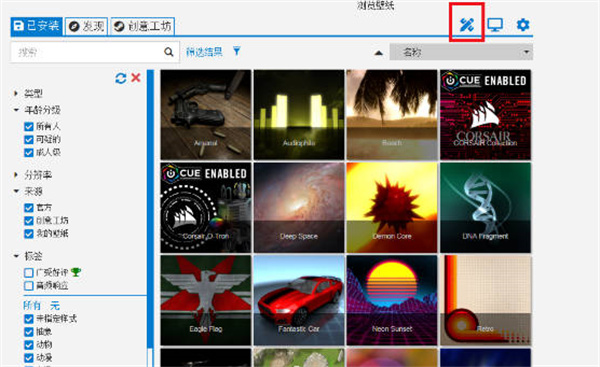Uncheck the 未指定样式 unspecified style checkbox

(29, 319)
